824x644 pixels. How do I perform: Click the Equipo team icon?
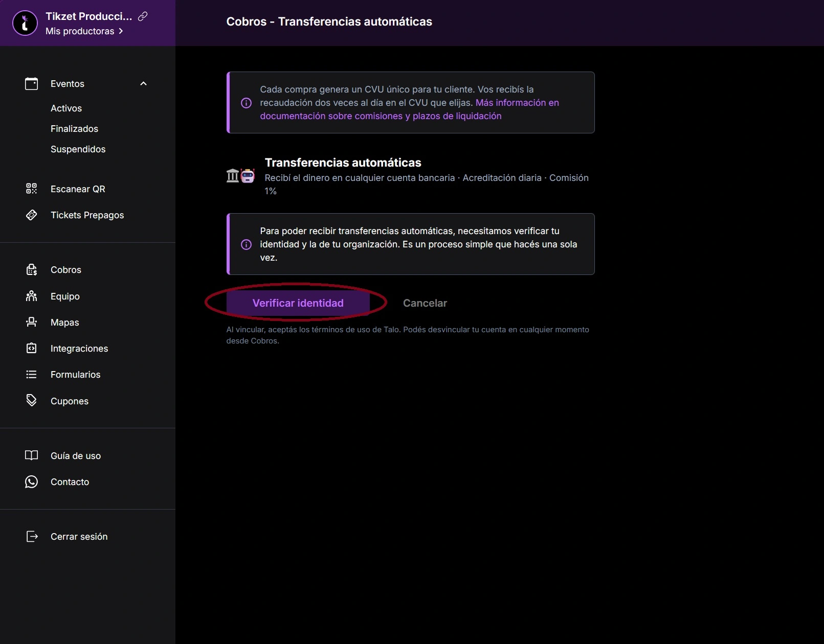32,296
